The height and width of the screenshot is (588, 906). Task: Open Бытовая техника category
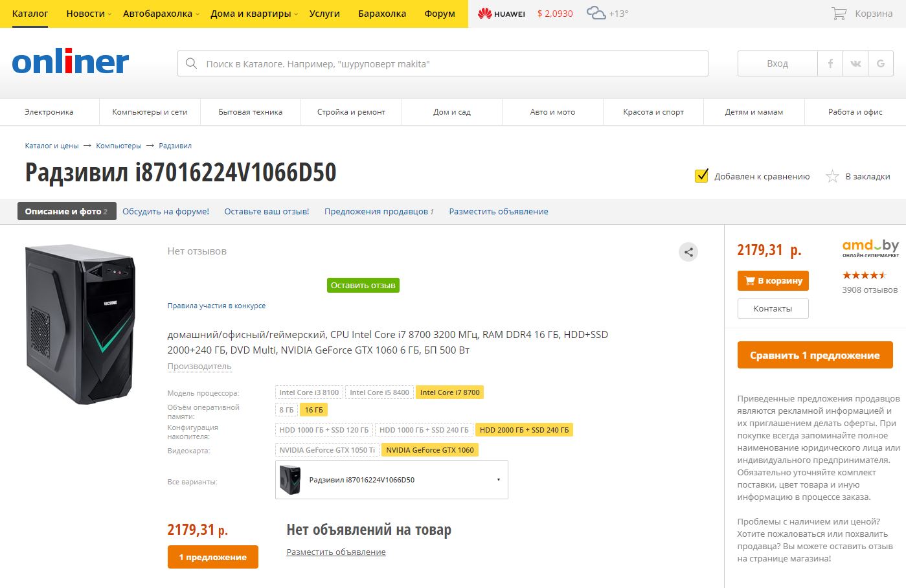[251, 112]
